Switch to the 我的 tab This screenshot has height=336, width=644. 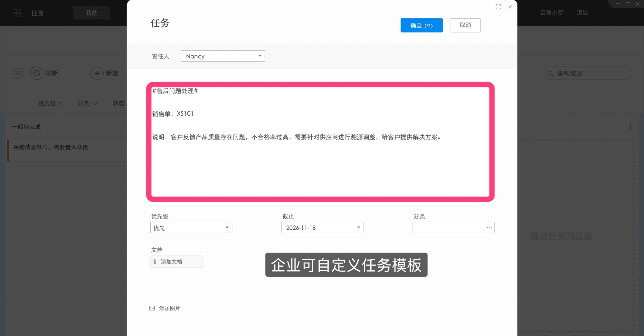91,13
